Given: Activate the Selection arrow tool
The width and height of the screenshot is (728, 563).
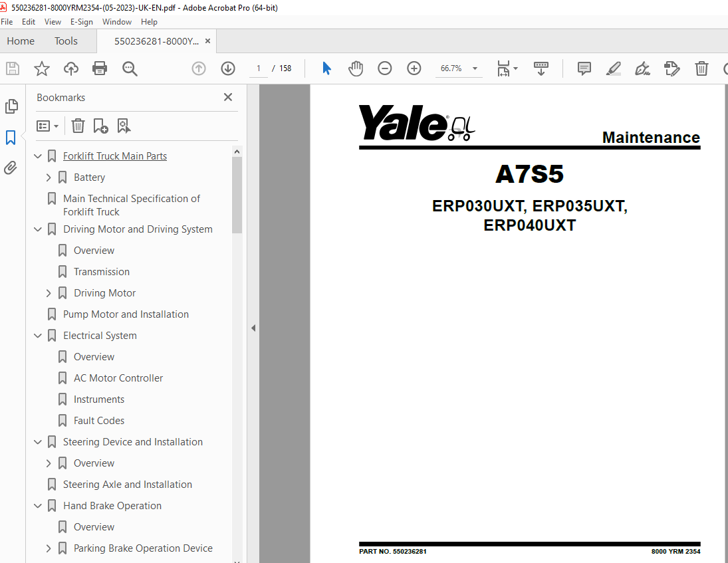Looking at the screenshot, I should pyautogui.click(x=327, y=68).
